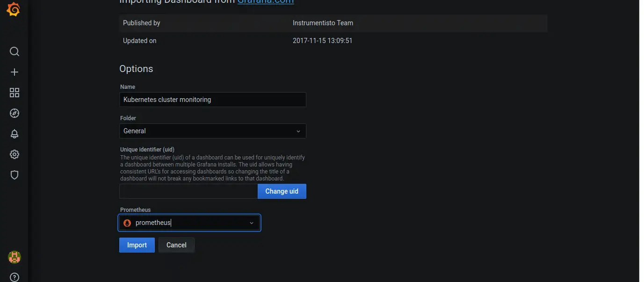Click the Import button
This screenshot has width=644, height=282.
tap(137, 245)
